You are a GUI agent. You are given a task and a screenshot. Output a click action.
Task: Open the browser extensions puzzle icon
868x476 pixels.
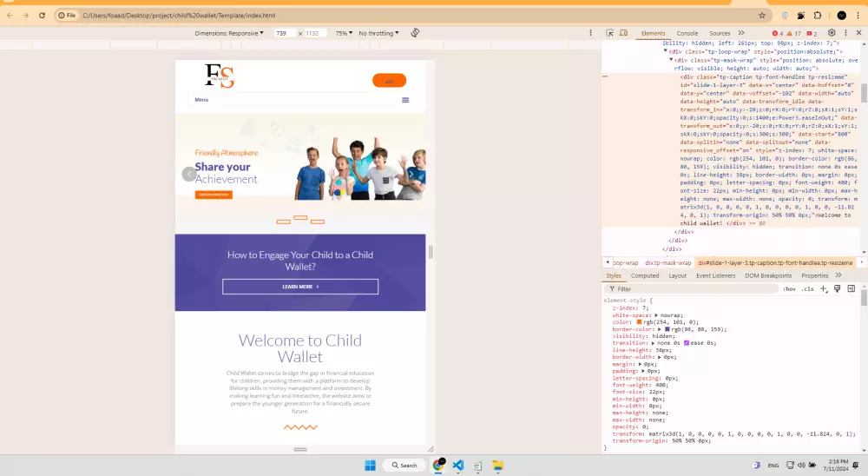click(x=818, y=16)
